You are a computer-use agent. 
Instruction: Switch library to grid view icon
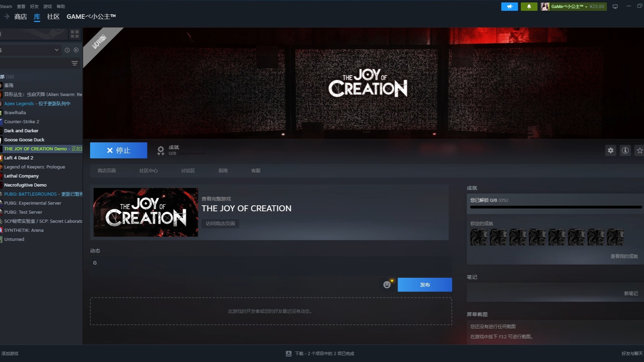tap(75, 34)
